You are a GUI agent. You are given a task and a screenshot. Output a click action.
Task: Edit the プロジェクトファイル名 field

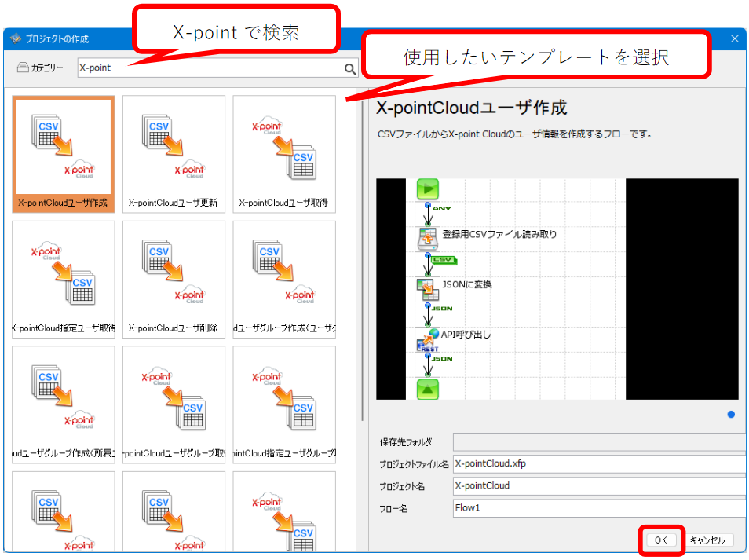pos(599,464)
